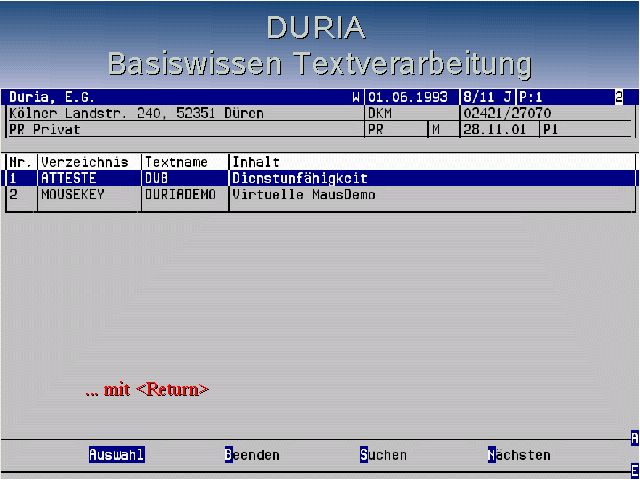
Task: Click the Verzeichnis column header
Action: pos(84,162)
